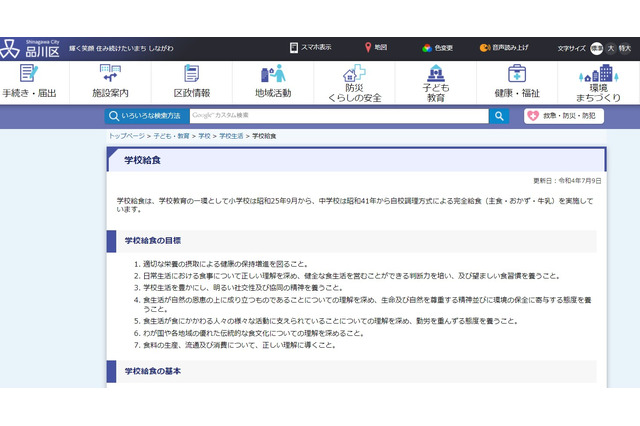This screenshot has height=426, width=640.
Task: Click the 輝く笑顔 住み続けたいまち しながわ slogan
Action: [121, 48]
